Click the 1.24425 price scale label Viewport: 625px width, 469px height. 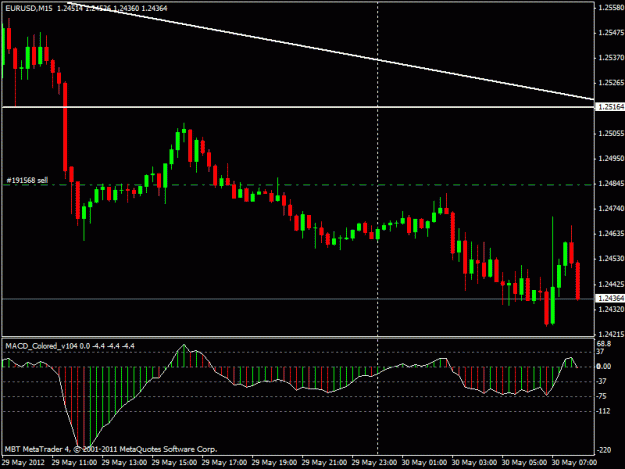pos(611,285)
